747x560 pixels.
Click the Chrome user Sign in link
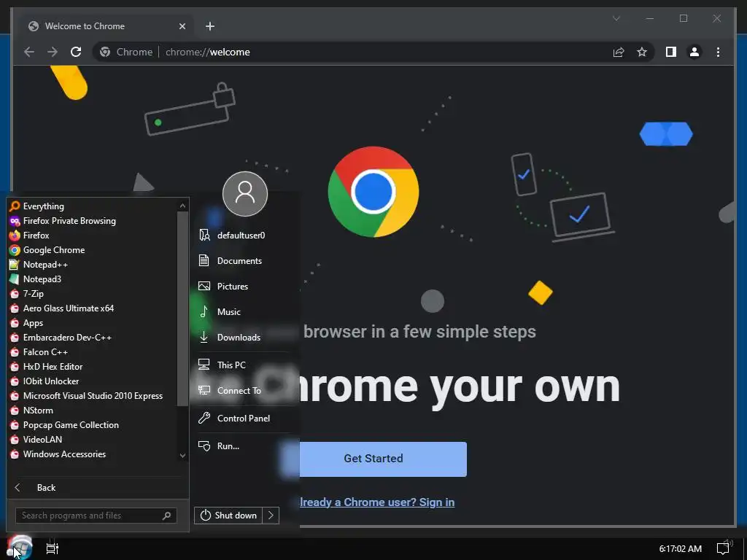click(377, 502)
